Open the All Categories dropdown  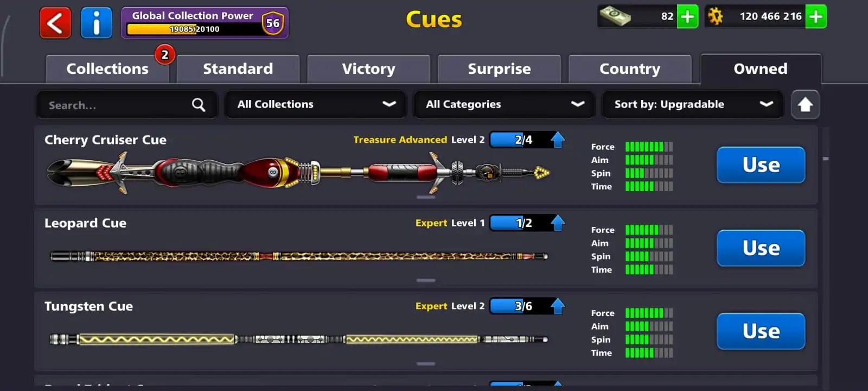tap(504, 104)
